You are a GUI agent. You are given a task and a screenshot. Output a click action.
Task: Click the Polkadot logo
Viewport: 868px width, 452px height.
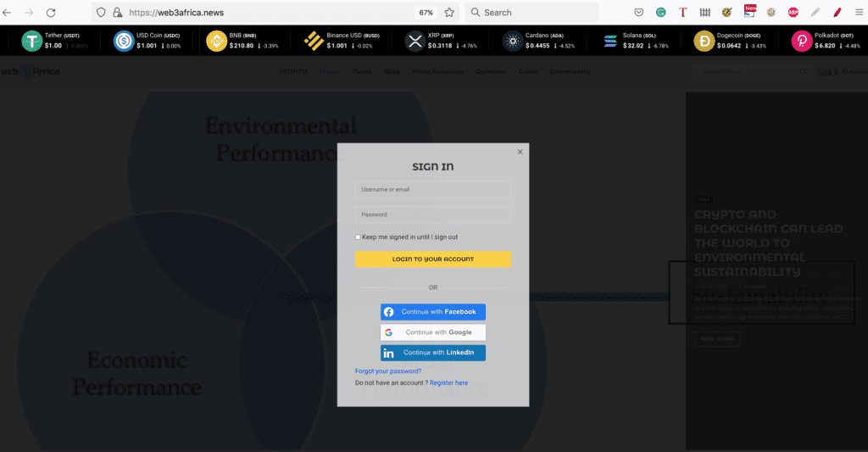802,41
